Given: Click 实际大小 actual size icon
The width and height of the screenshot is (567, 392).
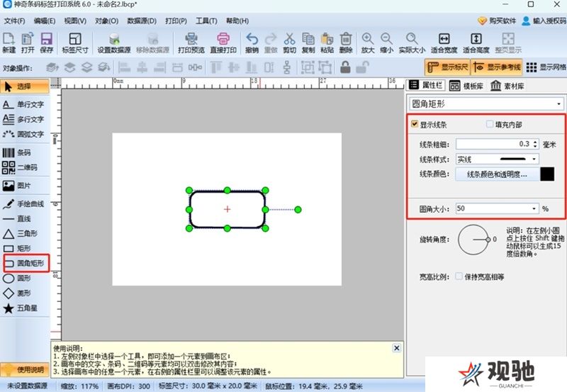Looking at the screenshot, I should (x=412, y=43).
